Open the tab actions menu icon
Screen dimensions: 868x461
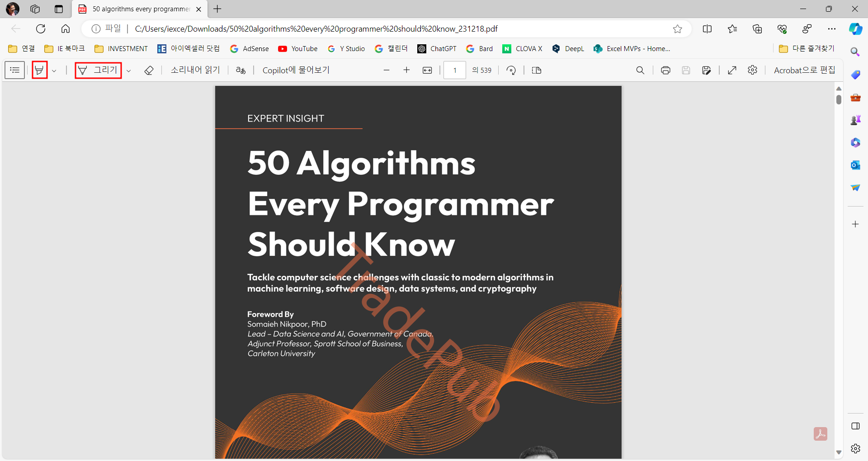(x=58, y=9)
